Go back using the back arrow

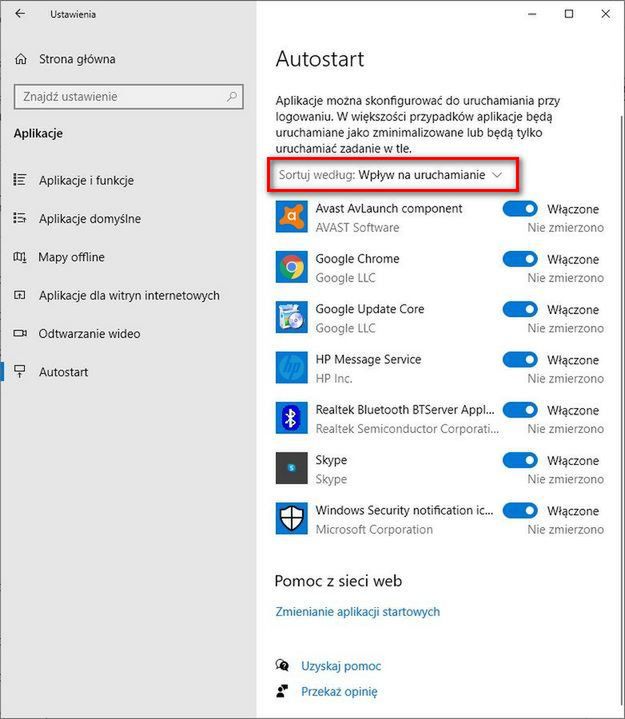(x=20, y=14)
